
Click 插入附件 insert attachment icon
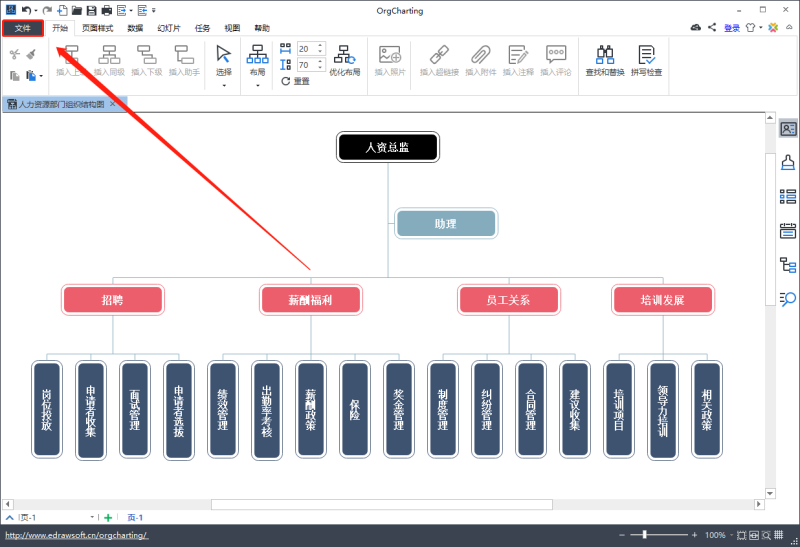481,60
